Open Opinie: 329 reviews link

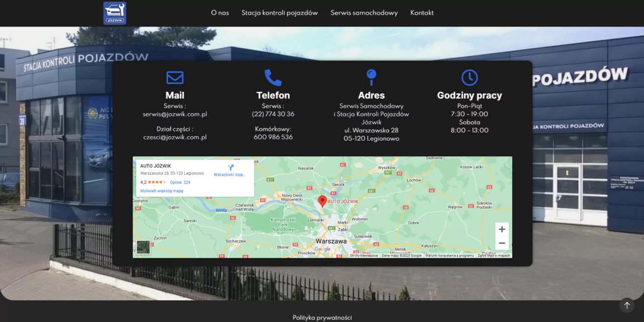click(180, 182)
